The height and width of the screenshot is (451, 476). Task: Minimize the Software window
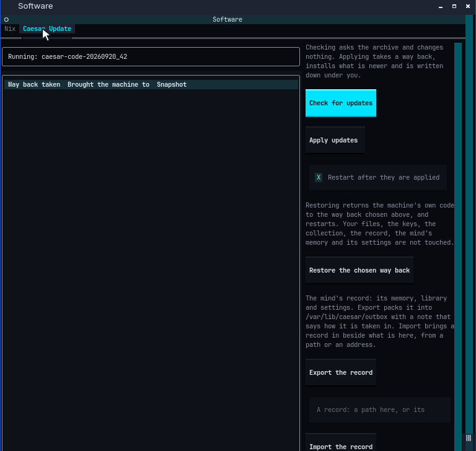coord(441,6)
